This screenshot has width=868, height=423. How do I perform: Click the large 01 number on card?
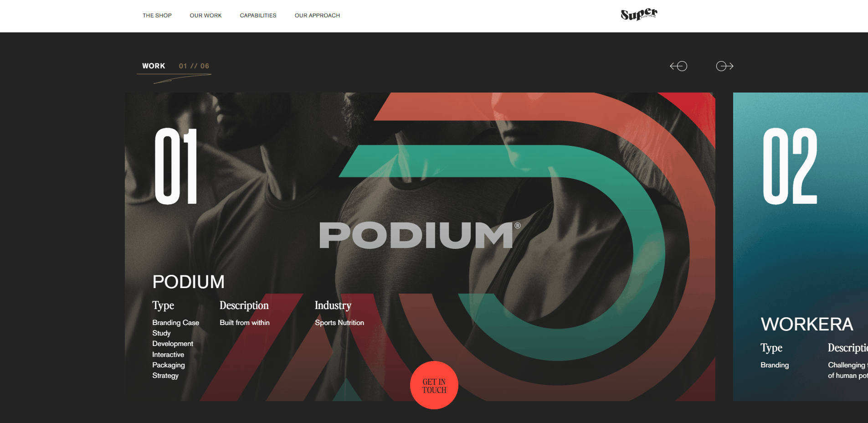click(x=176, y=166)
